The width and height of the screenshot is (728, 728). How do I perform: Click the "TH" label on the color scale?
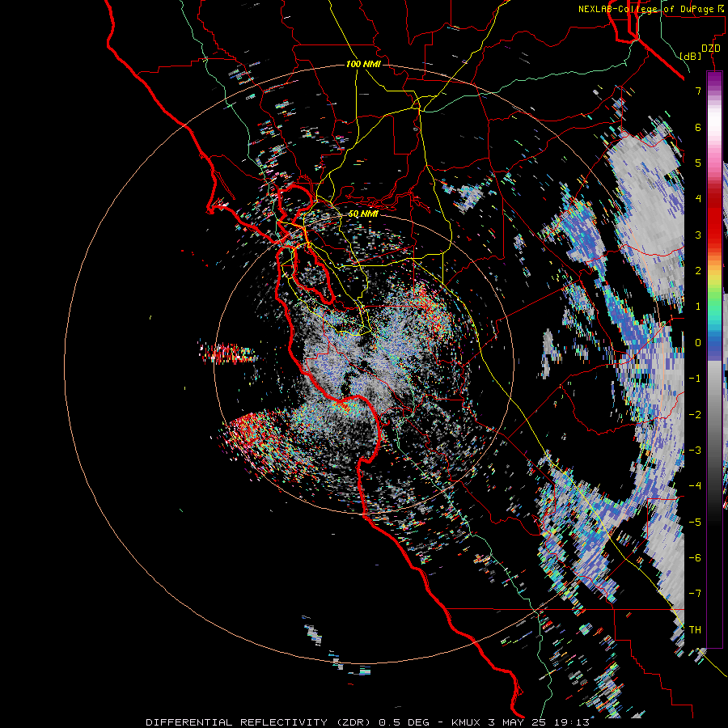pos(695,630)
